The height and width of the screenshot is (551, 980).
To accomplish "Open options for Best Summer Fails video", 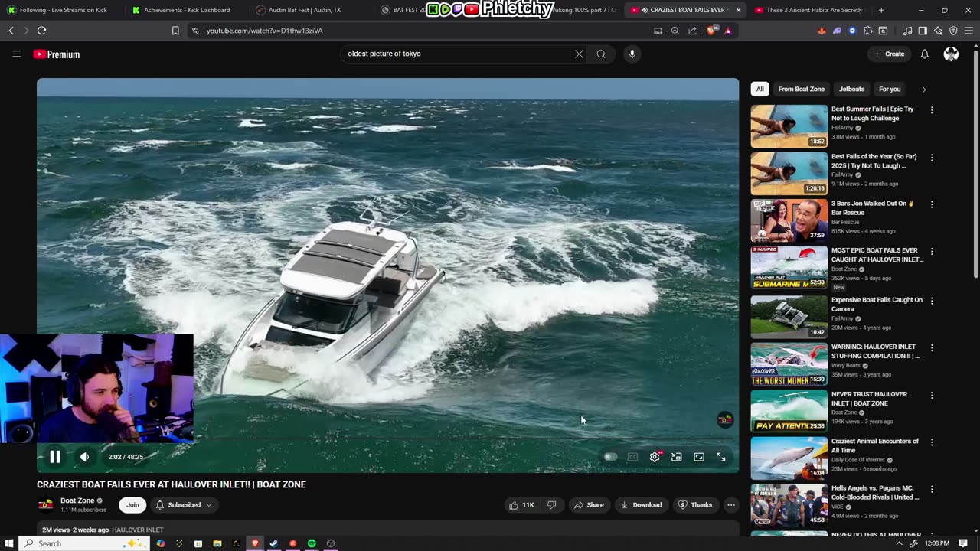I will [x=932, y=110].
